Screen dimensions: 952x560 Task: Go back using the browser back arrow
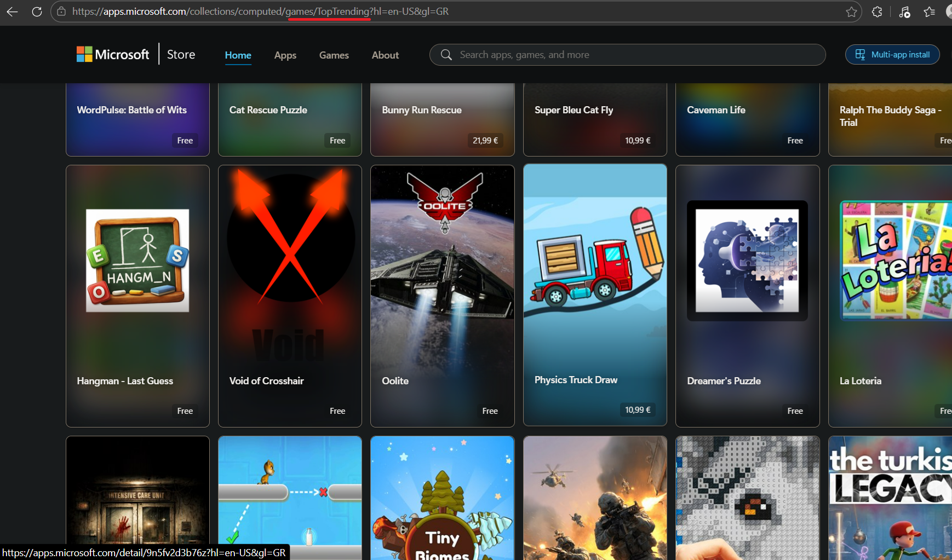click(x=13, y=11)
